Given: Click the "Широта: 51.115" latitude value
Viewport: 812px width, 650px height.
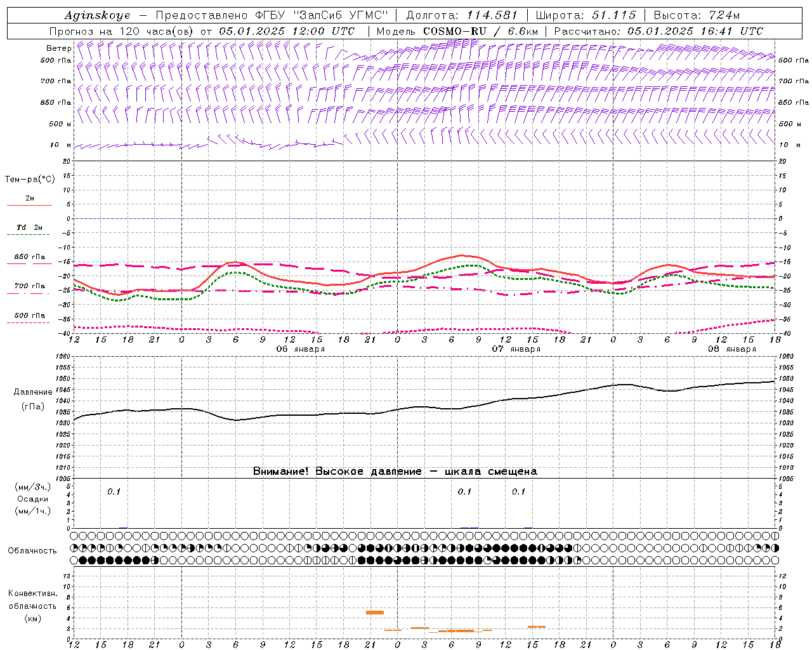Looking at the screenshot, I should pyautogui.click(x=586, y=15).
